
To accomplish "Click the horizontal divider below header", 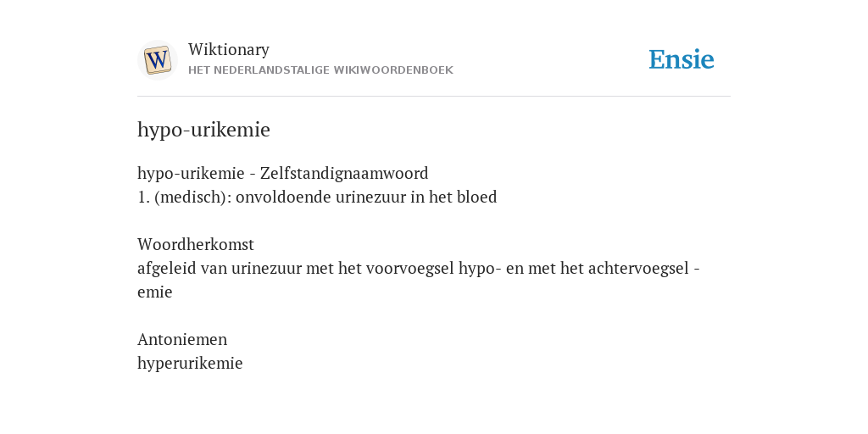I will pyautogui.click(x=434, y=97).
